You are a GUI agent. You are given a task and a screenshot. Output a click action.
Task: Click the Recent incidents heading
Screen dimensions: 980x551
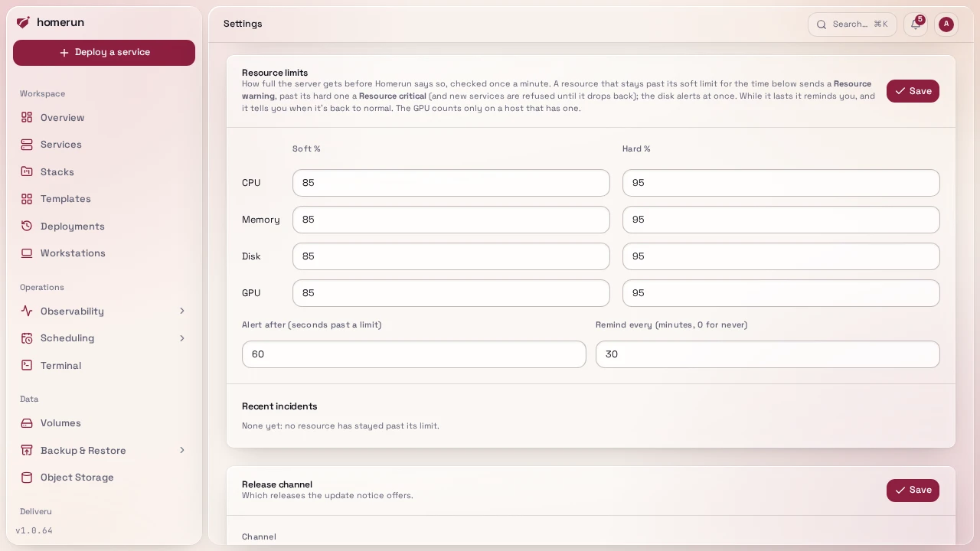[279, 406]
